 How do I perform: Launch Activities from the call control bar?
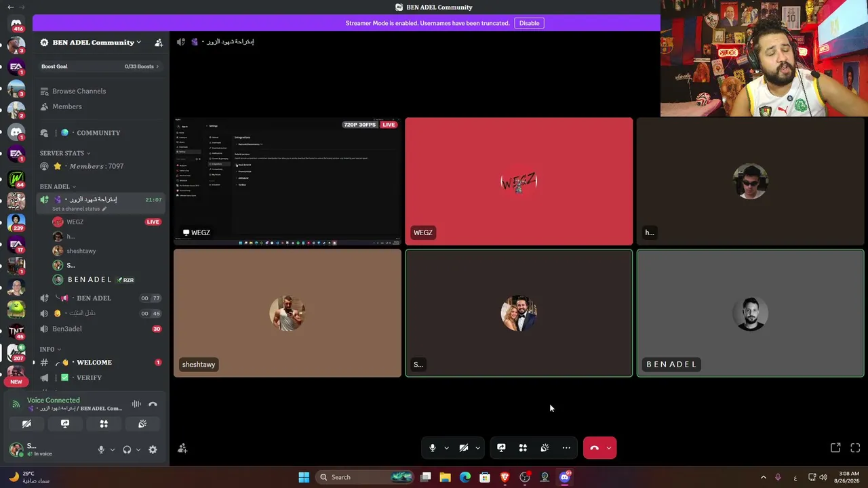click(523, 448)
